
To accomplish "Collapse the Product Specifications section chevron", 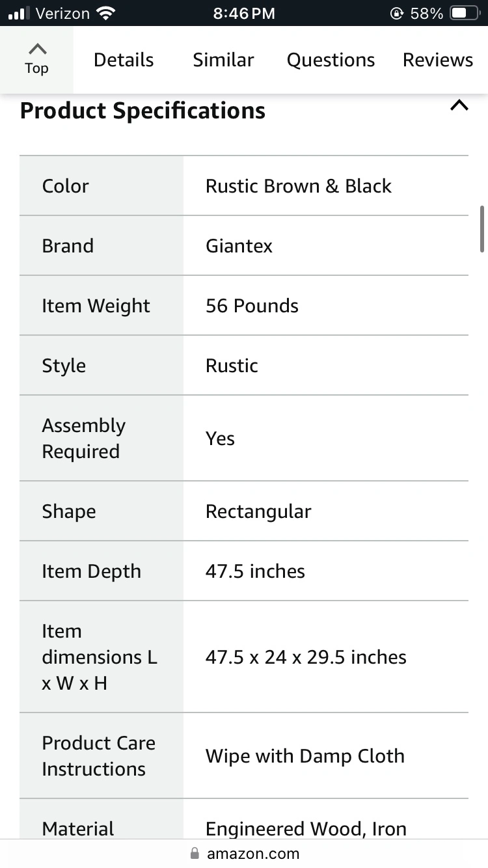I will click(459, 106).
